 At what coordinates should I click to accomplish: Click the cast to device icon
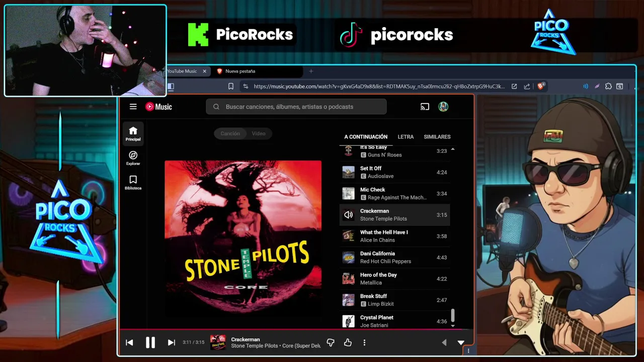pos(425,107)
